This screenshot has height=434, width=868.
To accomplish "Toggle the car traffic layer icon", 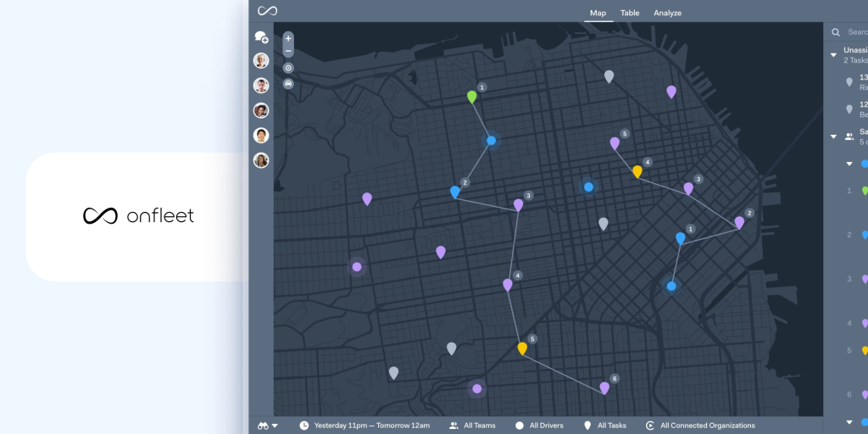I will (x=288, y=84).
